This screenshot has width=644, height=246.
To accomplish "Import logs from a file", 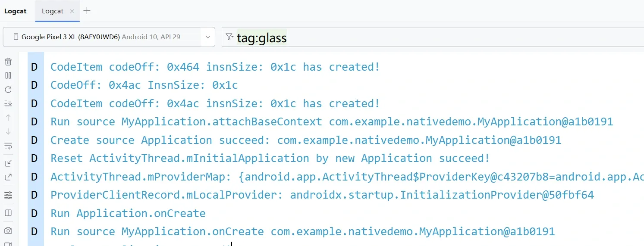I will [8, 163].
